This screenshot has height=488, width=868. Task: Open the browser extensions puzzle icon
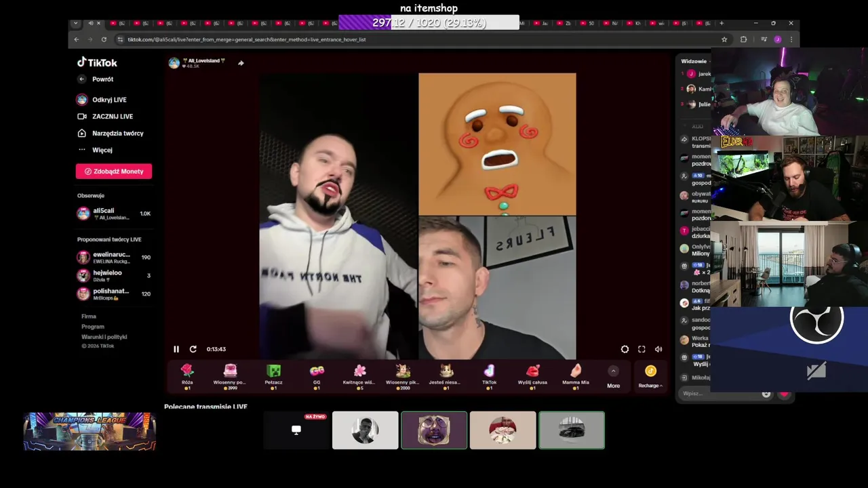pos(743,39)
